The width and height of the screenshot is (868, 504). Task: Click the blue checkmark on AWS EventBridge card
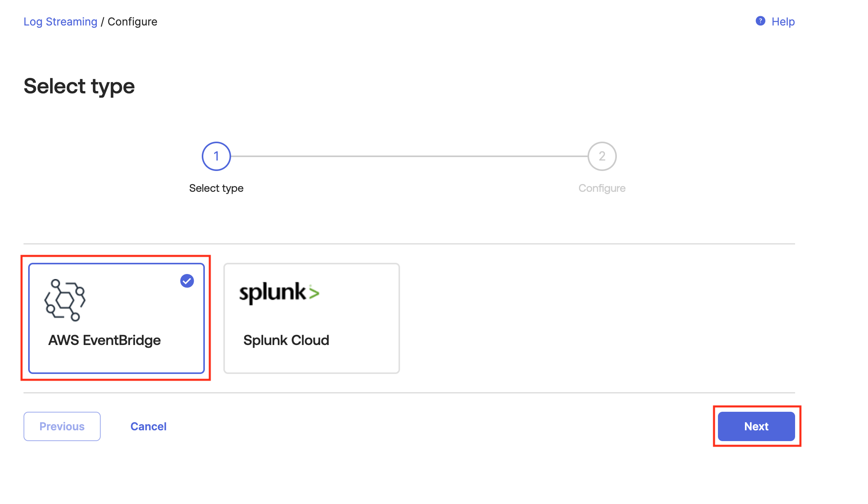tap(187, 281)
